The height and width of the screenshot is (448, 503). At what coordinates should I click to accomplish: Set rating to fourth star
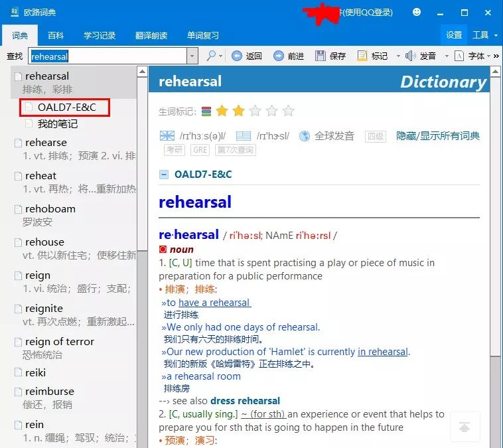point(271,111)
